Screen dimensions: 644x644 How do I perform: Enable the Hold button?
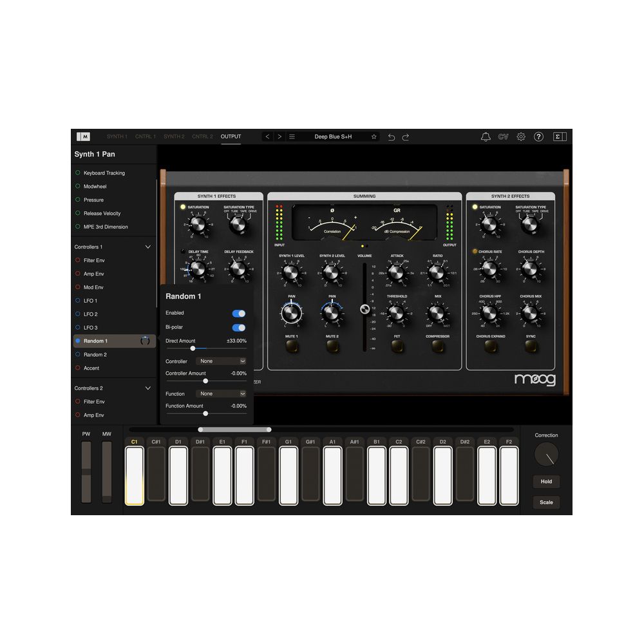click(546, 481)
